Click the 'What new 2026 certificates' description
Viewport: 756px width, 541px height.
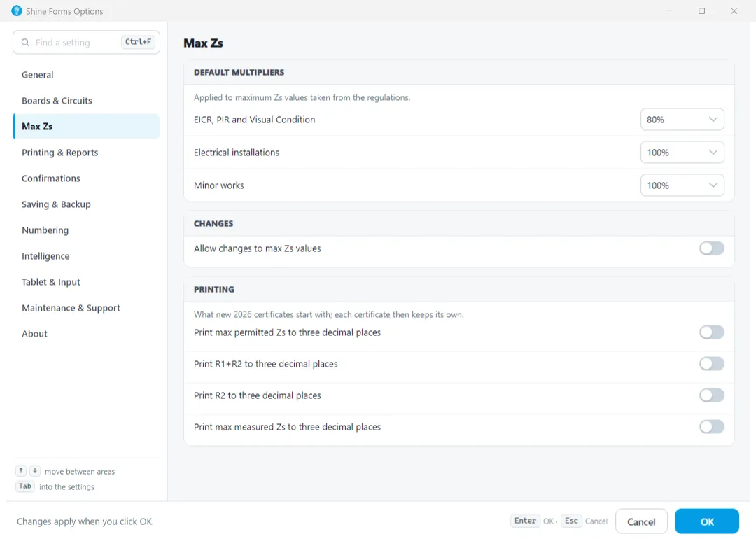point(329,314)
